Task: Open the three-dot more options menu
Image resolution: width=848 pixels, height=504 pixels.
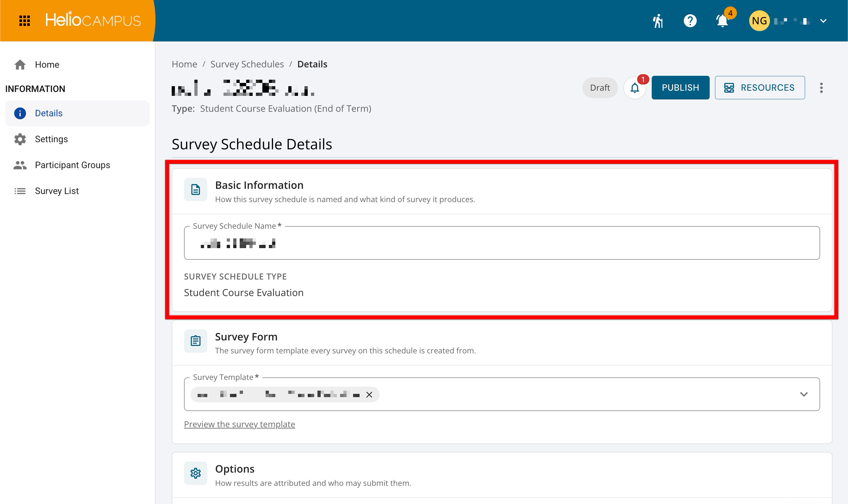Action: click(x=821, y=88)
